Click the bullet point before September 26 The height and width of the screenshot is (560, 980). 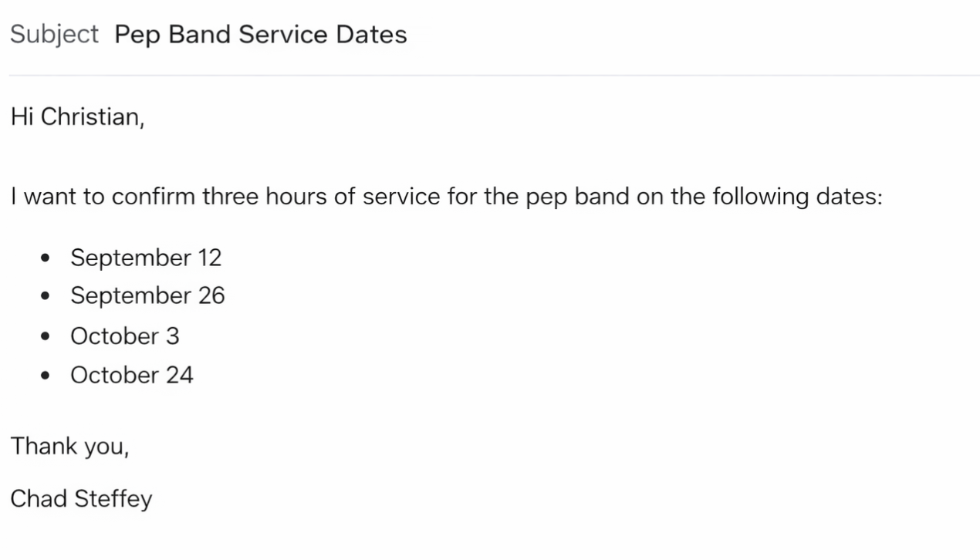(46, 296)
